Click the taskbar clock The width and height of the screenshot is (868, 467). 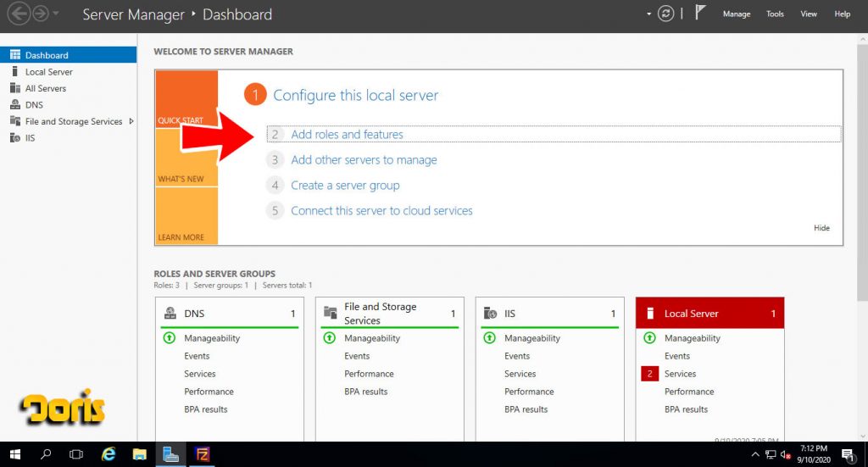click(814, 454)
